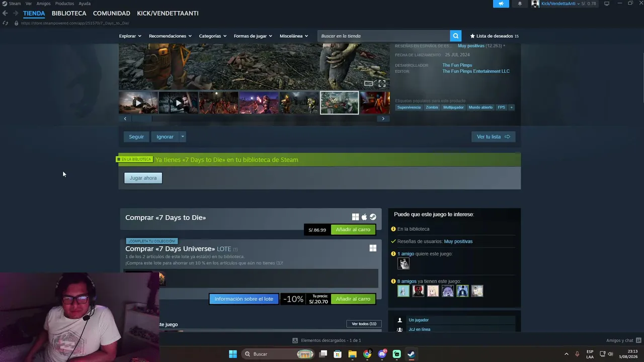Viewport: 644px width, 362px height.
Task: Click Ver todos (11) button
Action: [364, 324]
